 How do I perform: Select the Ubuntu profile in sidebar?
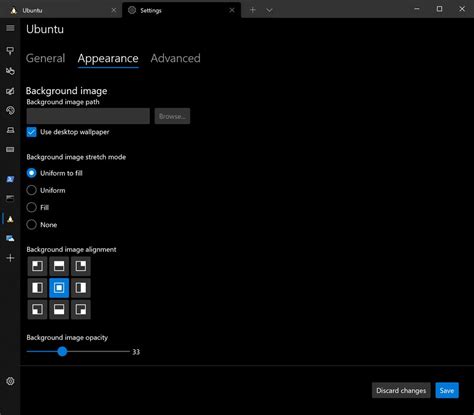(x=10, y=219)
